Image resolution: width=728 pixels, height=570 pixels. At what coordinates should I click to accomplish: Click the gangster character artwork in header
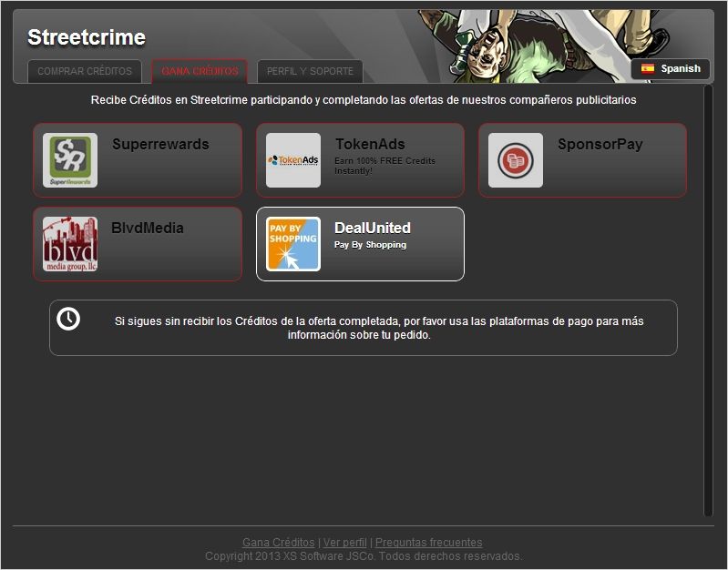coord(543,46)
